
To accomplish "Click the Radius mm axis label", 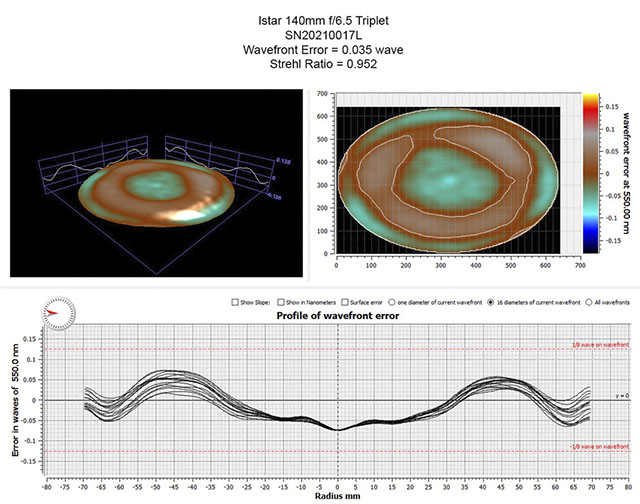I will click(x=336, y=496).
